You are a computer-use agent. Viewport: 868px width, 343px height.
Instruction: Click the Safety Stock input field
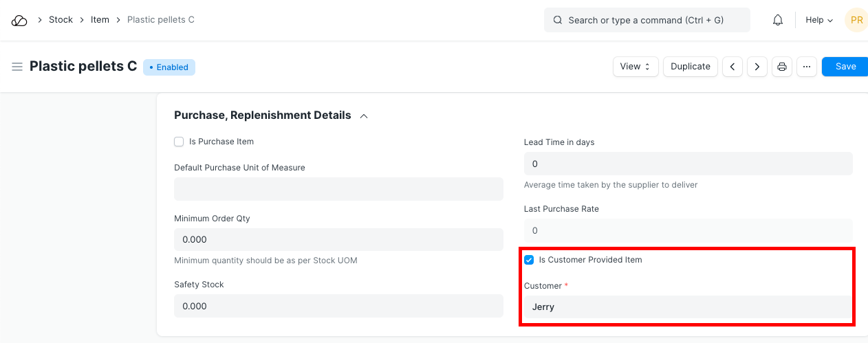[338, 306]
